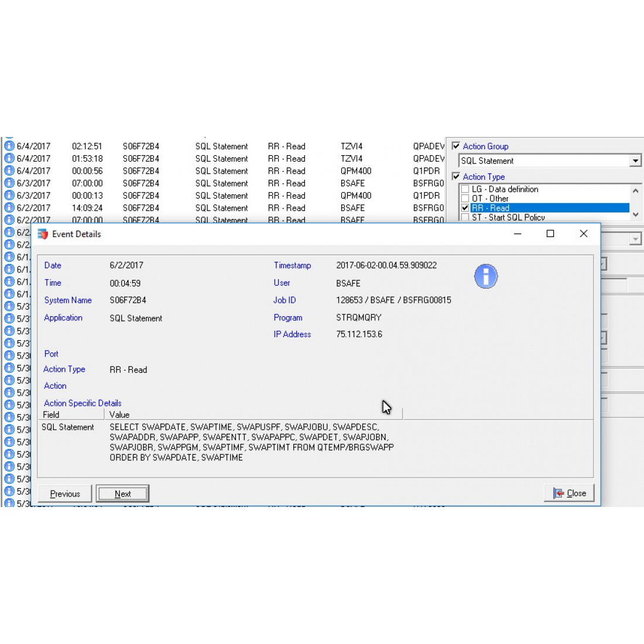Click the info icon for 6/4/2017 00:00:56 row
Screen dimensions: 644x644
coord(9,170)
